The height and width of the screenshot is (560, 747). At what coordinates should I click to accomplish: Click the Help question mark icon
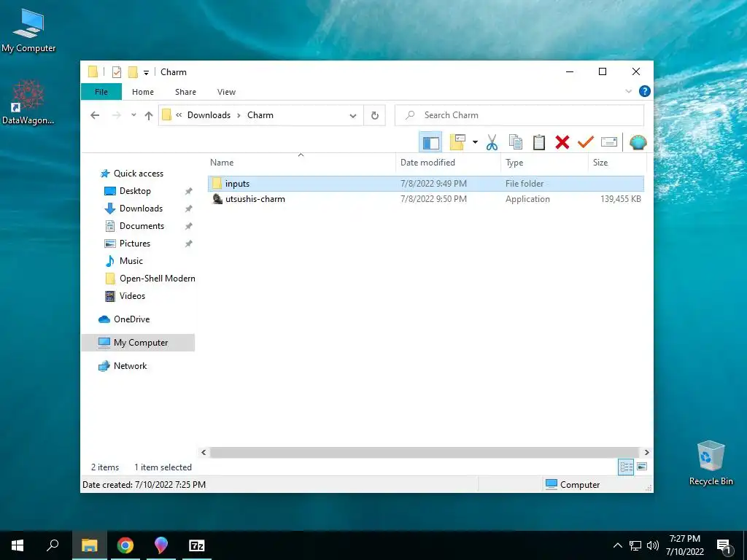[645, 91]
